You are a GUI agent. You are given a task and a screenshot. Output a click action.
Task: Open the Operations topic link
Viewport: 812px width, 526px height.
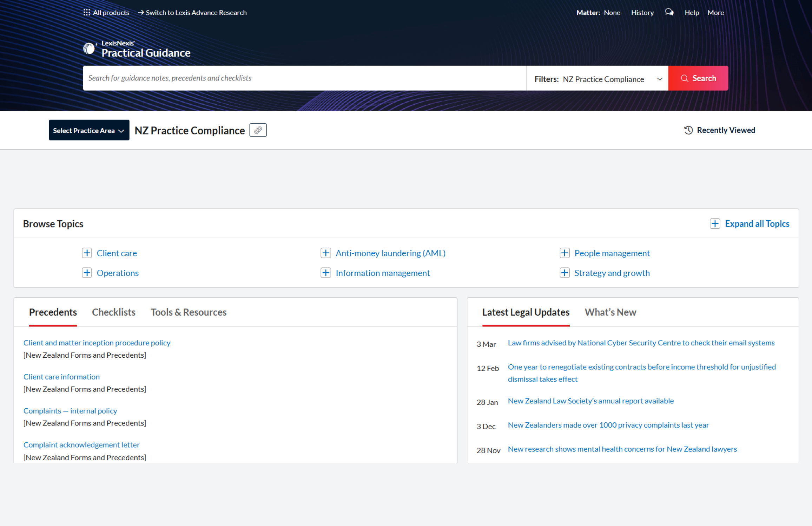pos(118,273)
